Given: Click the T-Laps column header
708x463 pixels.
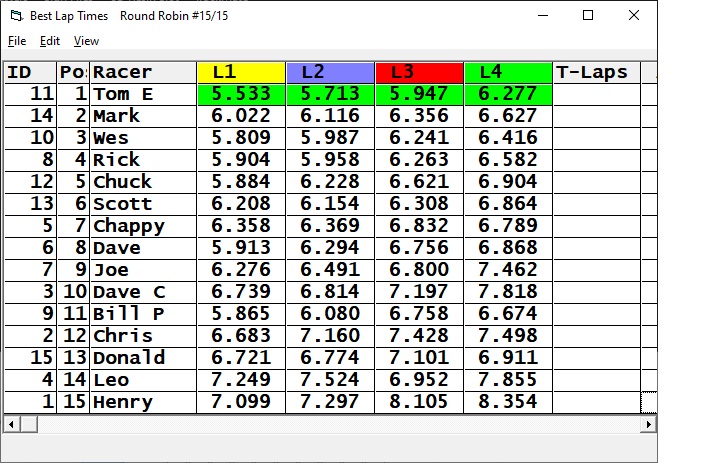Looking at the screenshot, I should pos(596,72).
